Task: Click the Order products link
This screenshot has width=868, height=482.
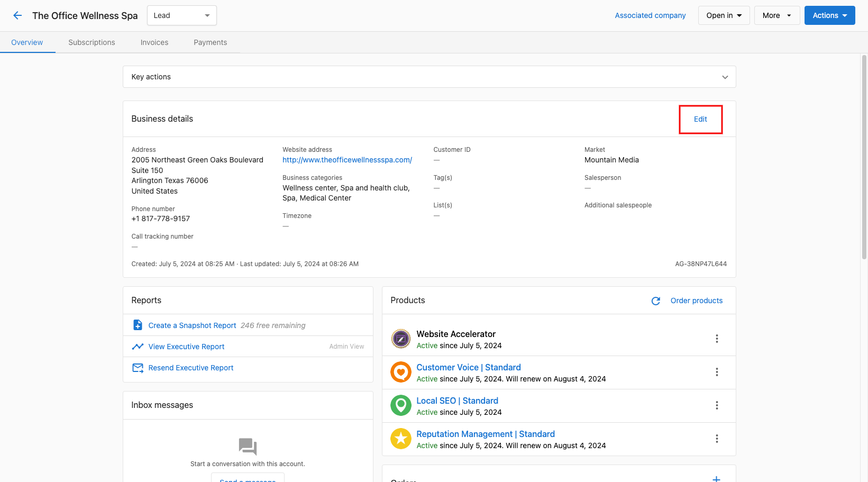Action: click(696, 301)
